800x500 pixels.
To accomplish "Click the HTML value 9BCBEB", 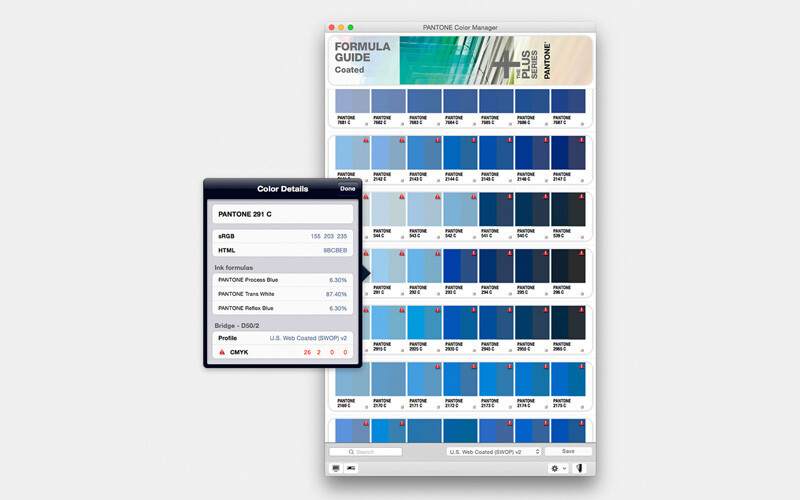I will pyautogui.click(x=335, y=251).
